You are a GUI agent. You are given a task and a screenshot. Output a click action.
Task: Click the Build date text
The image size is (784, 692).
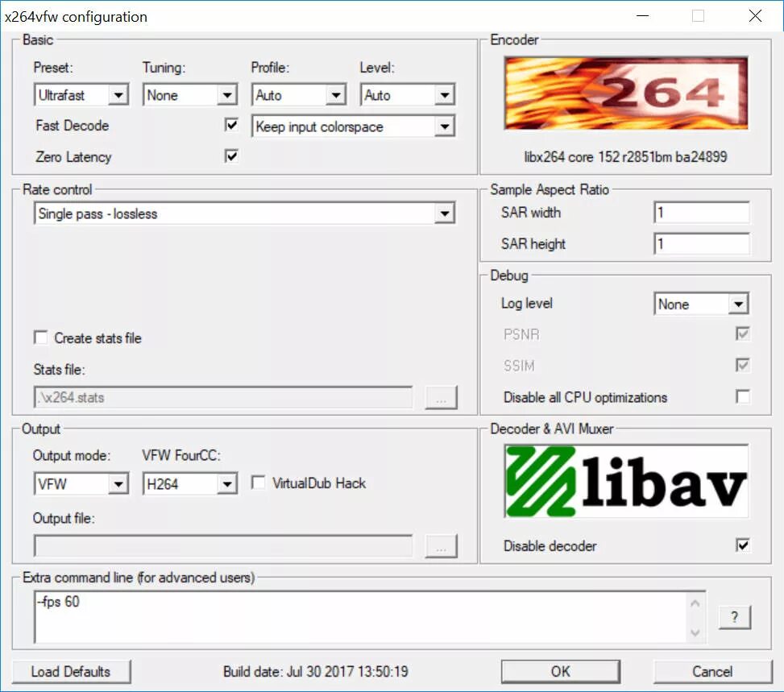[316, 671]
